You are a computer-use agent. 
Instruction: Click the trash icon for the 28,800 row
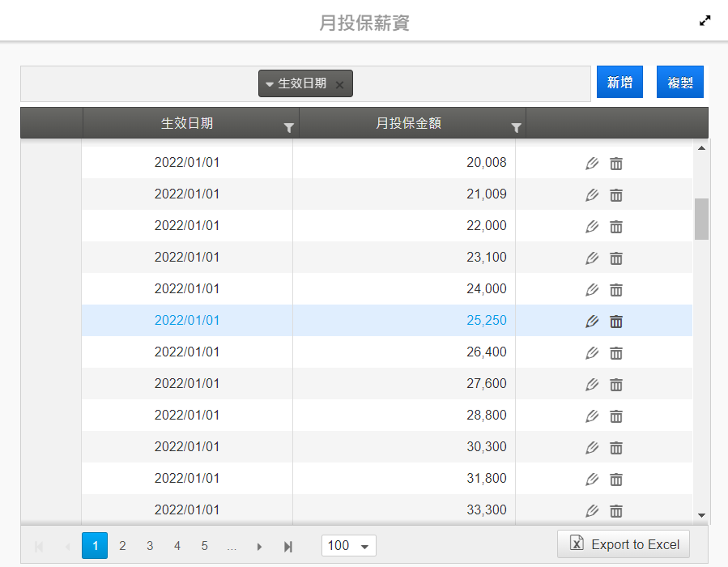[x=616, y=416]
